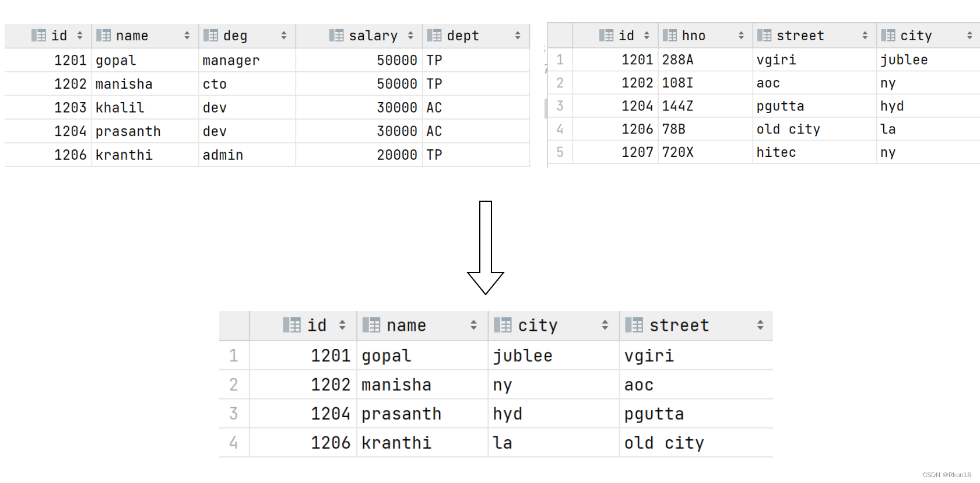The width and height of the screenshot is (980, 483).
Task: Select the '108I' hno cell
Action: coord(705,83)
